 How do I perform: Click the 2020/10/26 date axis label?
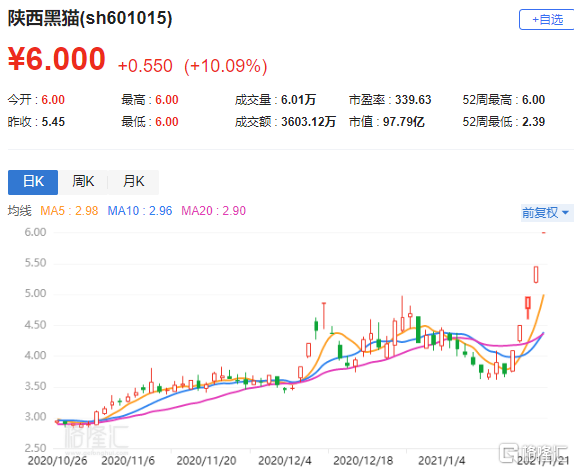[x=57, y=460]
